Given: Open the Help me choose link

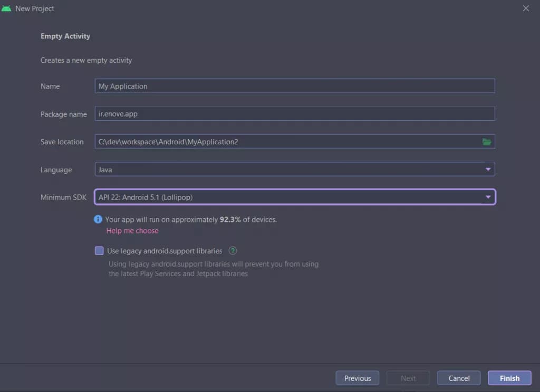Looking at the screenshot, I should [132, 231].
